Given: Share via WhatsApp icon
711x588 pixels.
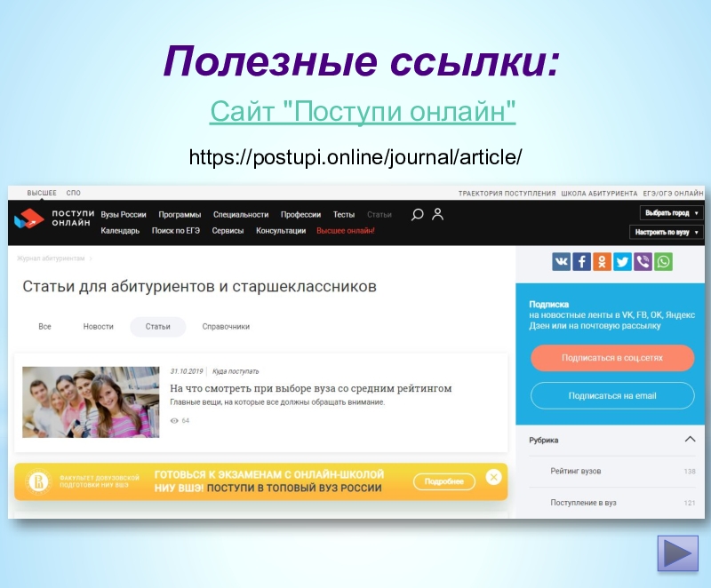Looking at the screenshot, I should pyautogui.click(x=663, y=262).
